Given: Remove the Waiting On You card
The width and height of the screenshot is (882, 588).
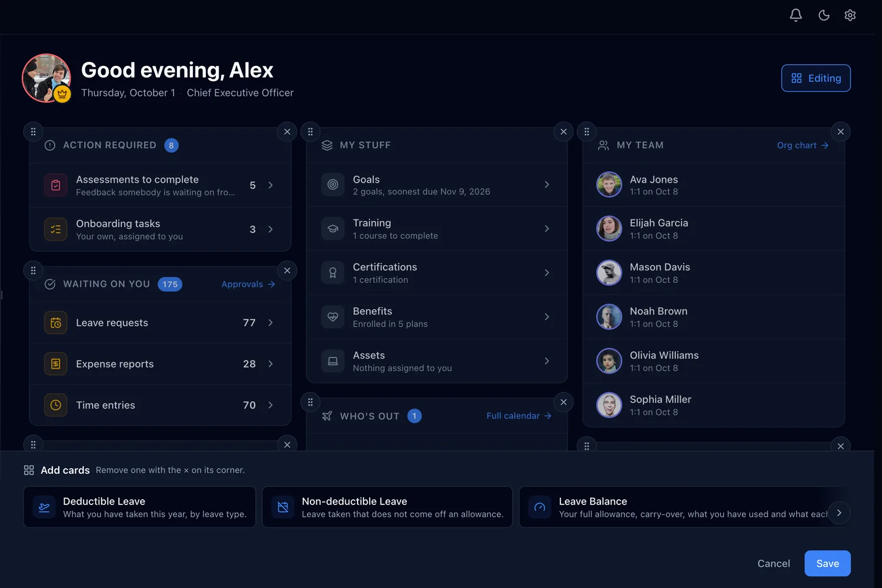Looking at the screenshot, I should click(x=287, y=270).
